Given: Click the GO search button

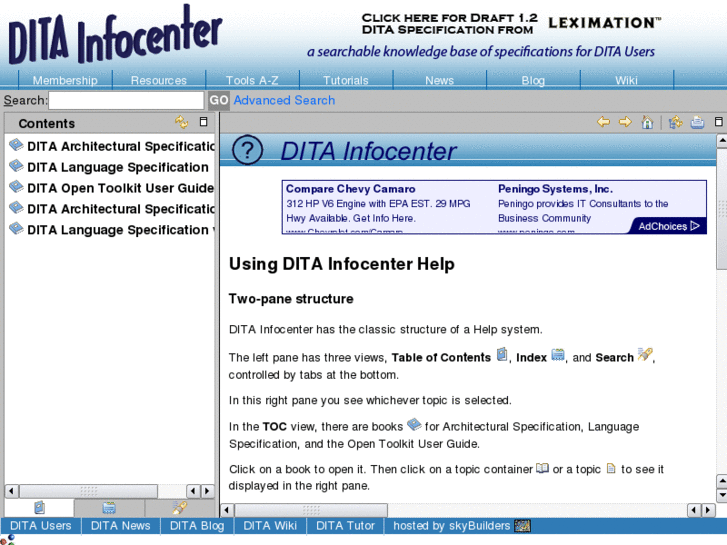Looking at the screenshot, I should (x=219, y=101).
